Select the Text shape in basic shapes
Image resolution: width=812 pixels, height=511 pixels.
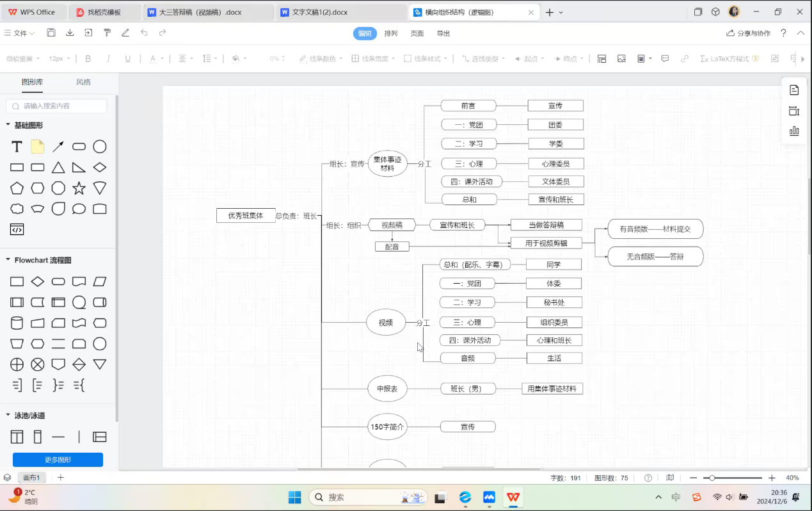[17, 147]
